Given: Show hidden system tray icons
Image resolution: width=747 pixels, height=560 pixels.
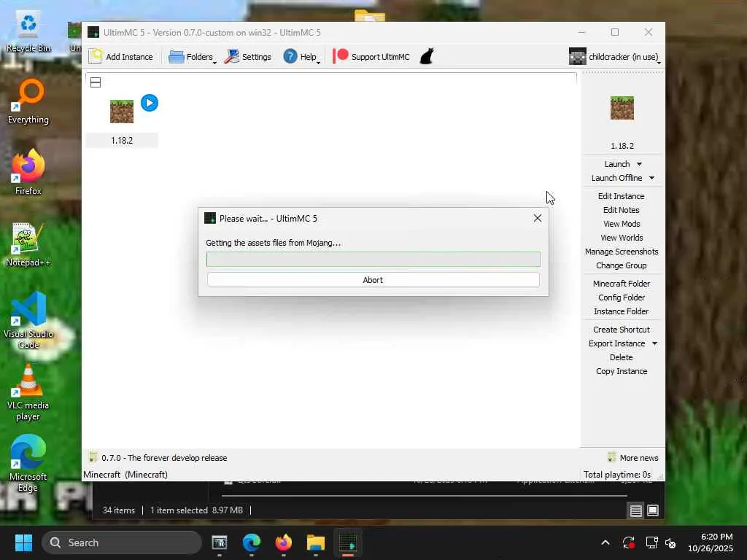Looking at the screenshot, I should tap(605, 542).
